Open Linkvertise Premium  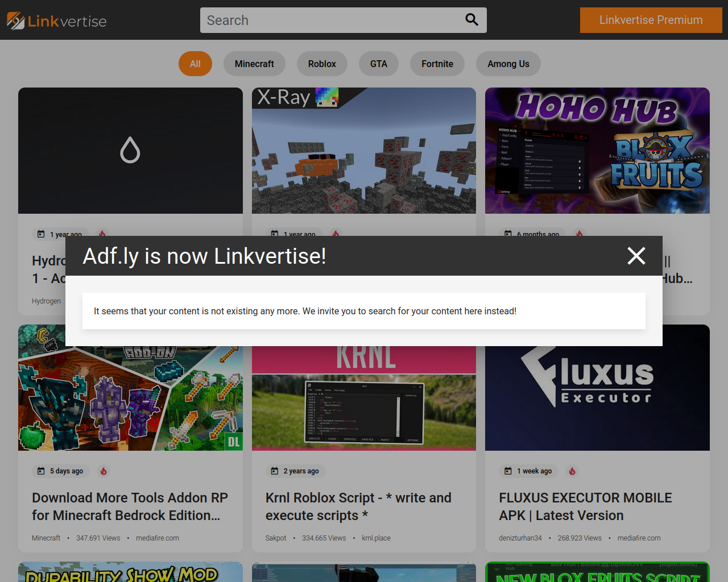tap(651, 20)
